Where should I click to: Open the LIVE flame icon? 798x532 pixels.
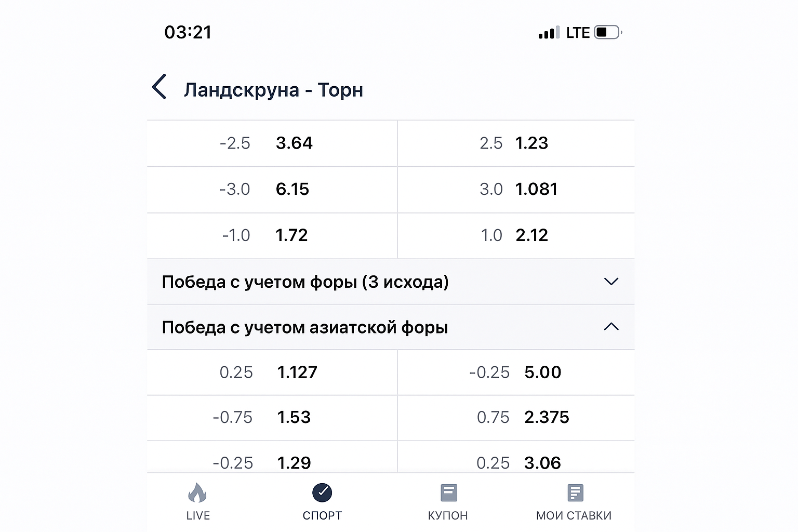point(197,493)
